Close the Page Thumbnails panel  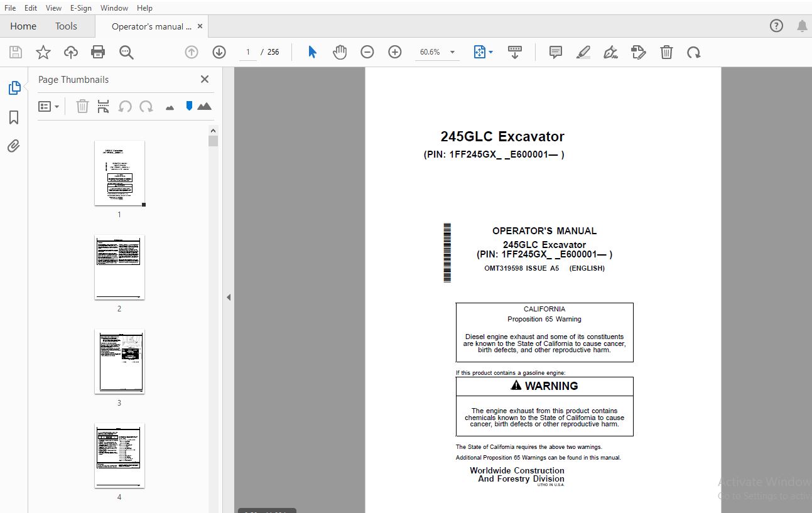[x=205, y=79]
